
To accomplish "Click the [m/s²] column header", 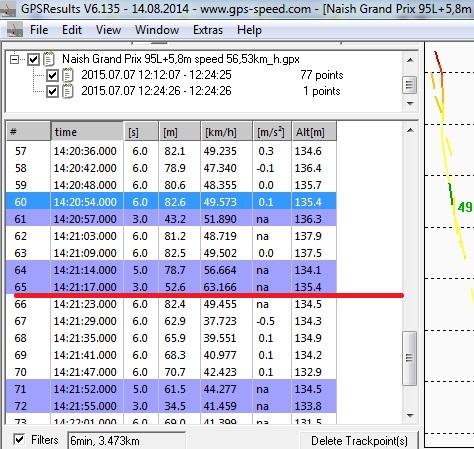I will (x=272, y=132).
